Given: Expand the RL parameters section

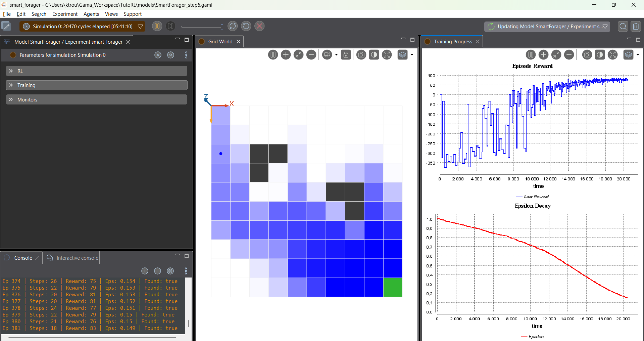Looking at the screenshot, I should pyautogui.click(x=97, y=71).
